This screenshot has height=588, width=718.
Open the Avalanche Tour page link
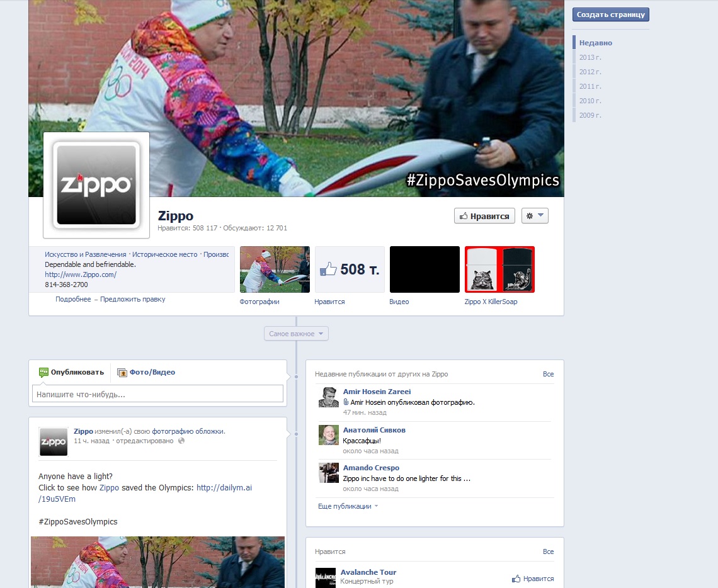pyautogui.click(x=368, y=572)
